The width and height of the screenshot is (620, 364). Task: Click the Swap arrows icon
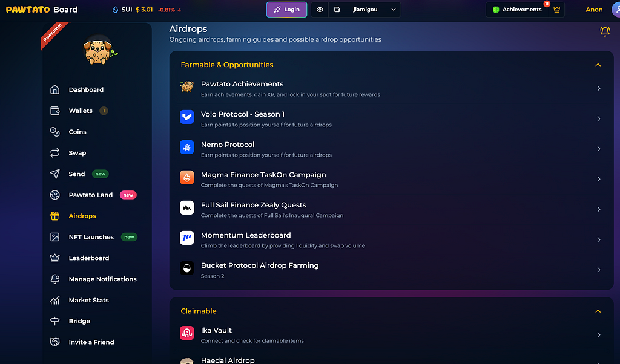[x=55, y=153]
